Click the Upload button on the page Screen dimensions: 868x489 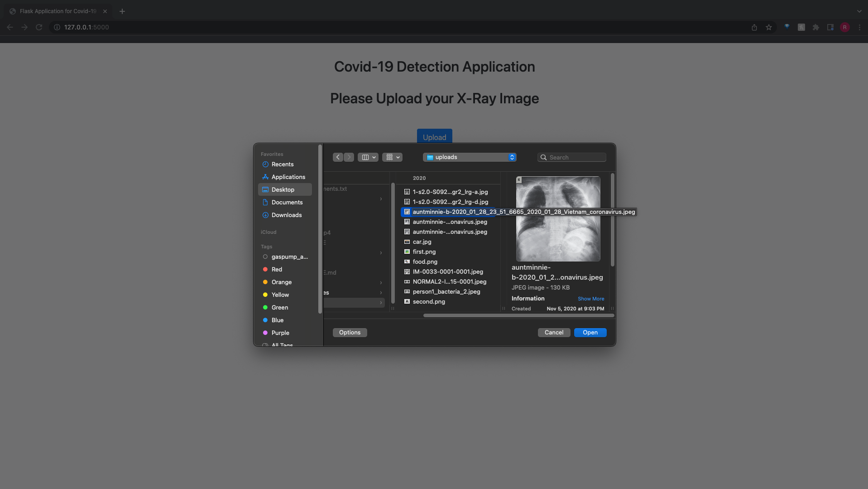[434, 137]
